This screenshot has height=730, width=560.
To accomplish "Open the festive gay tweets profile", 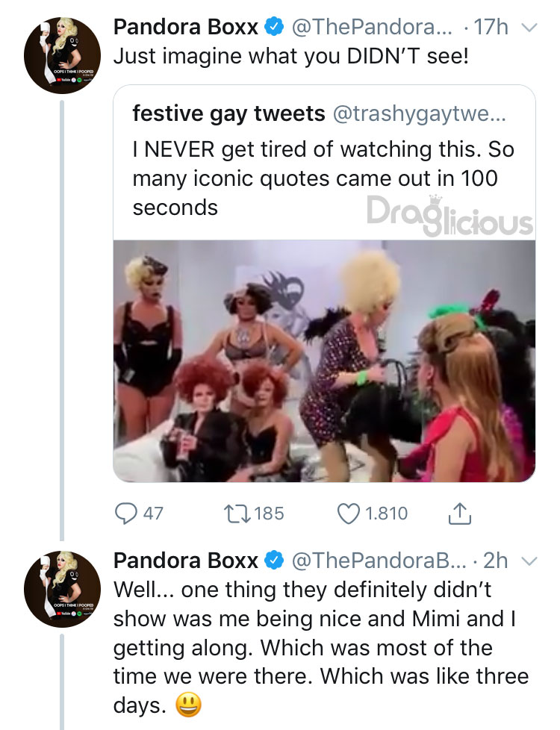I will point(228,113).
